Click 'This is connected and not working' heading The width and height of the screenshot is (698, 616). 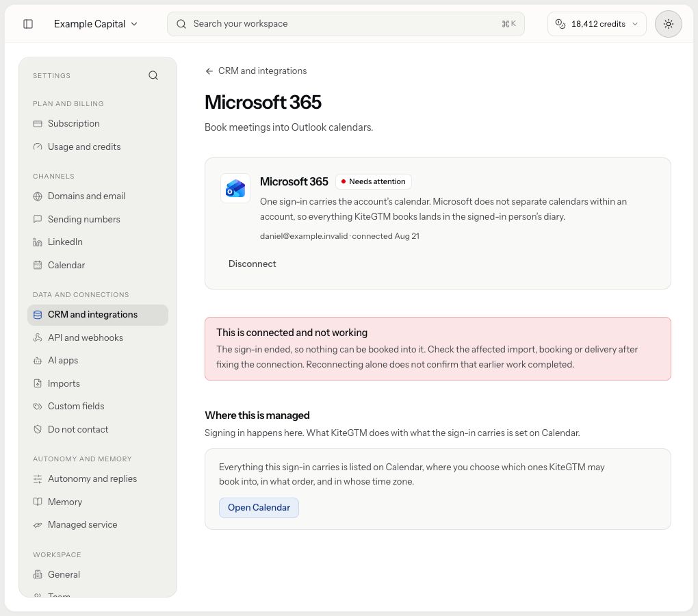click(x=292, y=333)
